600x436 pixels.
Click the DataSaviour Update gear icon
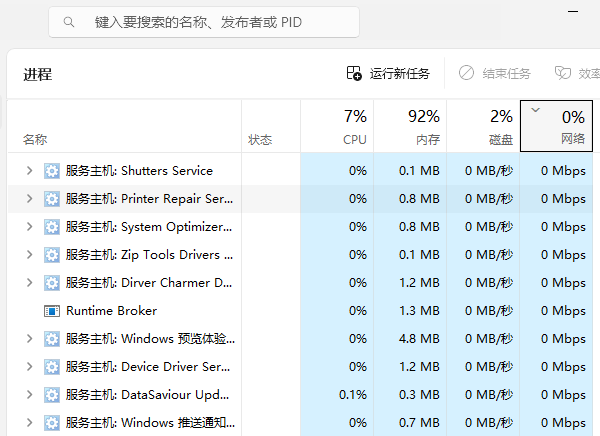pyautogui.click(x=52, y=395)
